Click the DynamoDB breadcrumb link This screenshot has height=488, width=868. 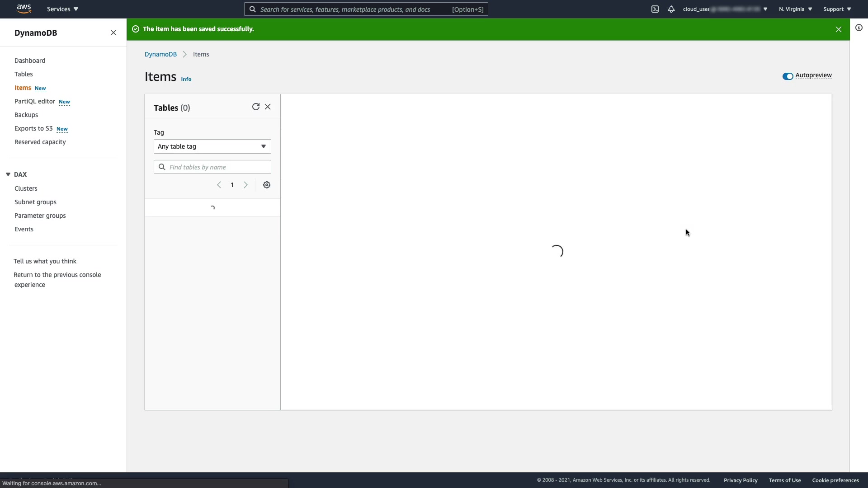160,54
